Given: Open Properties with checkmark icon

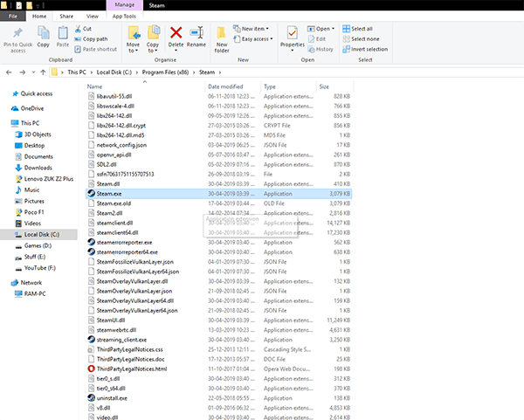Looking at the screenshot, I should tap(293, 33).
